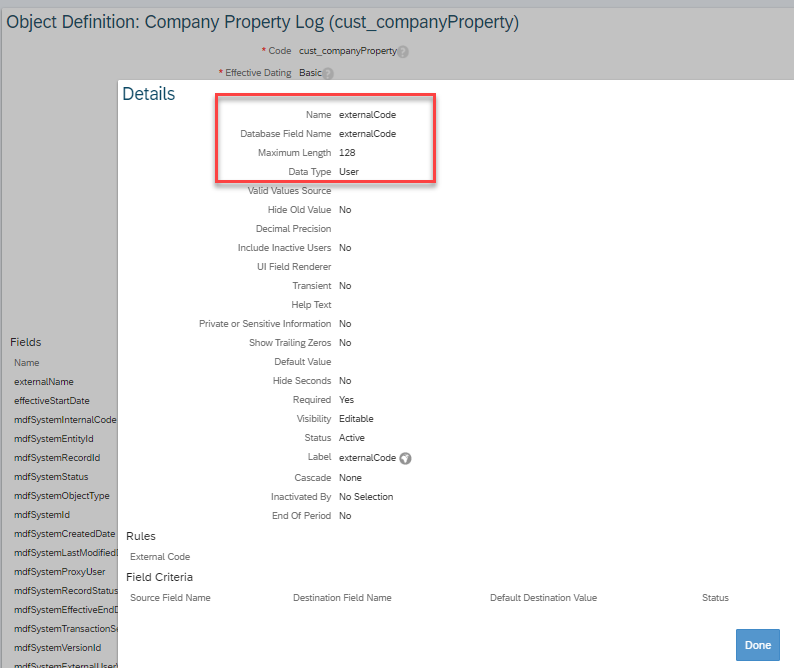Click Data Type value User

[349, 172]
